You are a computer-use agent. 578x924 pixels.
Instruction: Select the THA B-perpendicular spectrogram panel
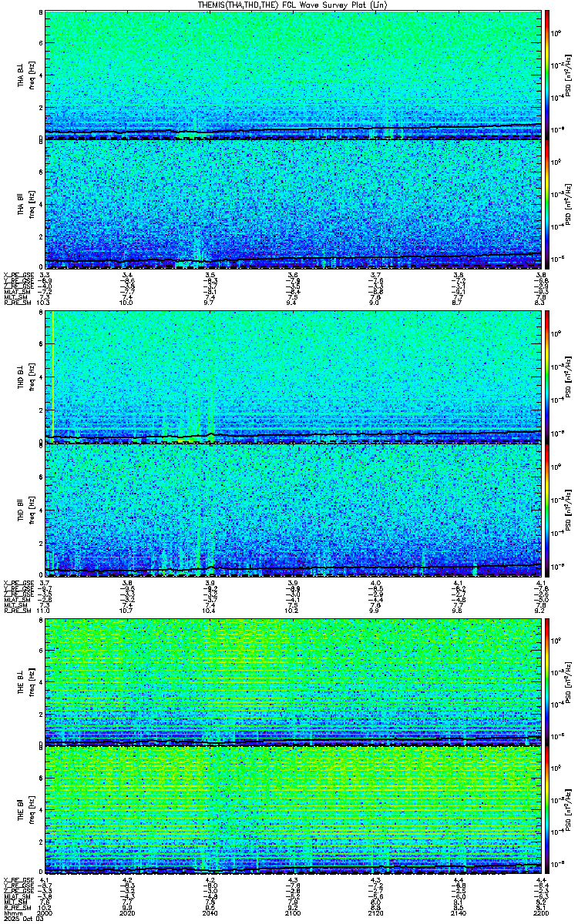(293, 75)
